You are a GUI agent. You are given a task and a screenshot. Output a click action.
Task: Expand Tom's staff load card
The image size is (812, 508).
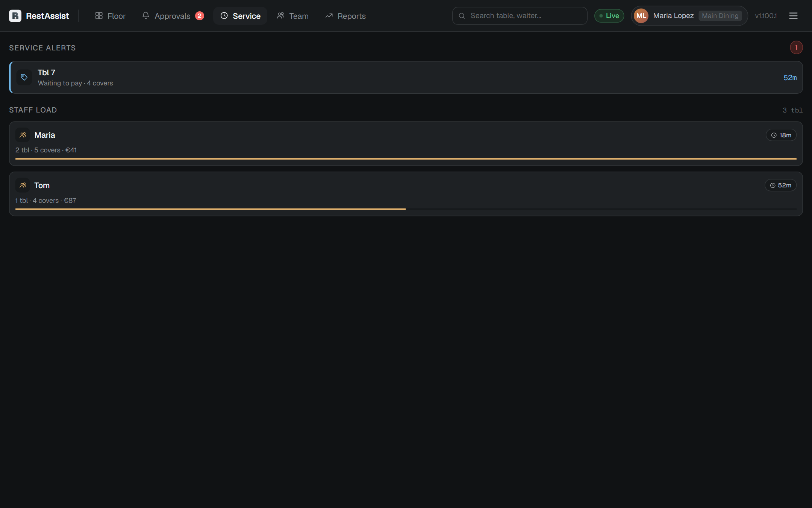406,194
